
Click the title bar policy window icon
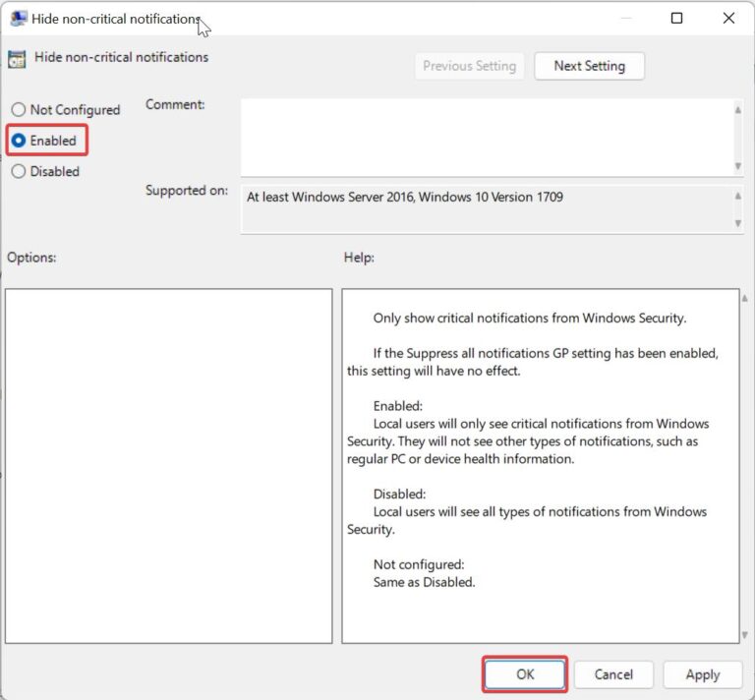point(19,19)
